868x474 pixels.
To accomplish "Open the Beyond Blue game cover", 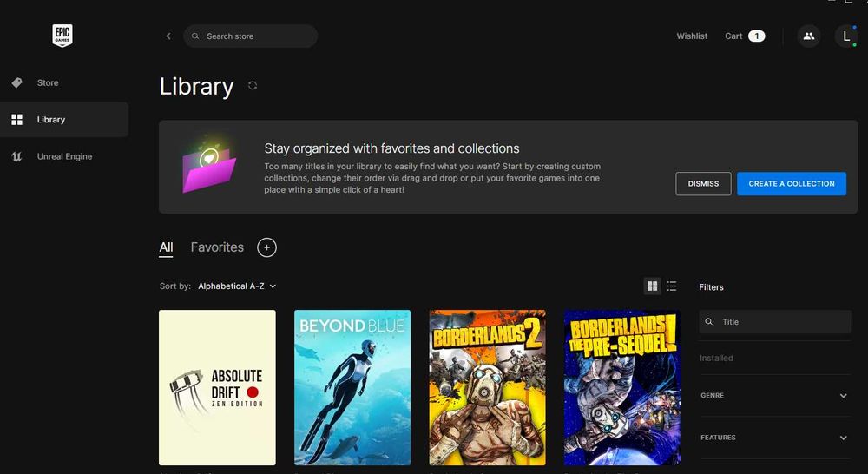I will point(352,387).
